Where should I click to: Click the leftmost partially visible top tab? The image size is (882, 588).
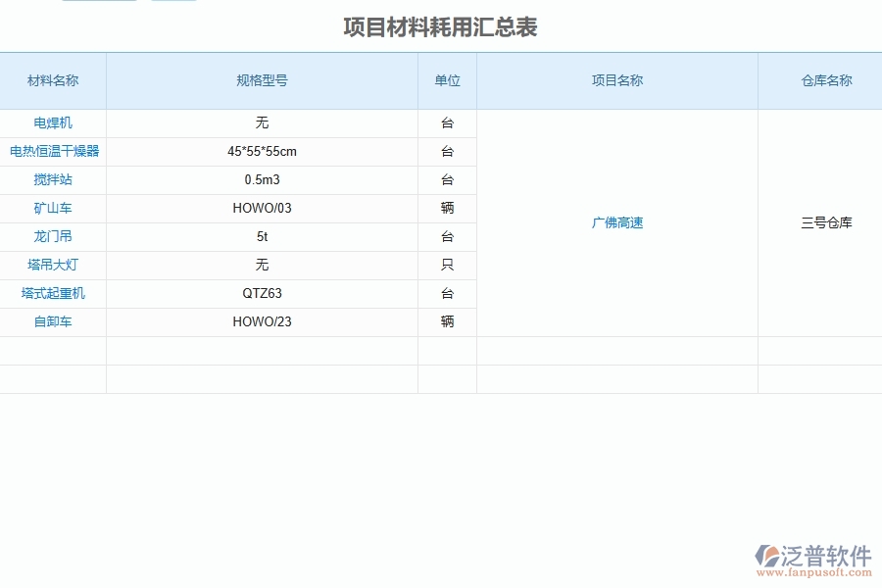(98, 3)
